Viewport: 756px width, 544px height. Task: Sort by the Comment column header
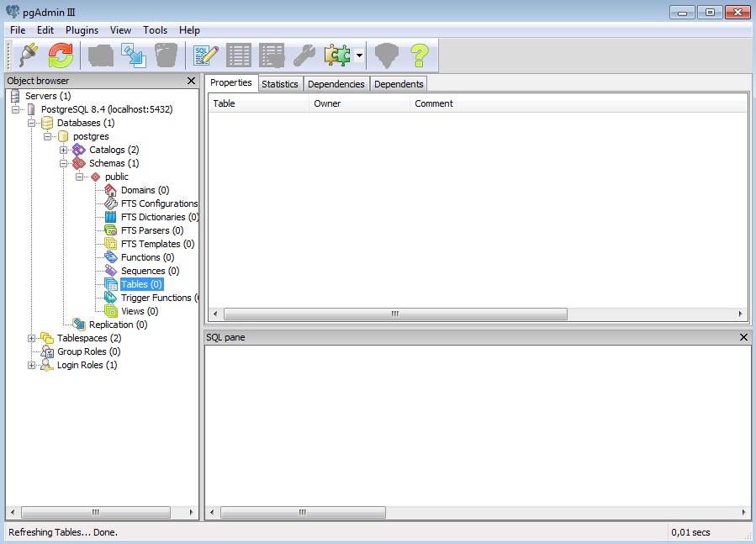pyautogui.click(x=579, y=103)
